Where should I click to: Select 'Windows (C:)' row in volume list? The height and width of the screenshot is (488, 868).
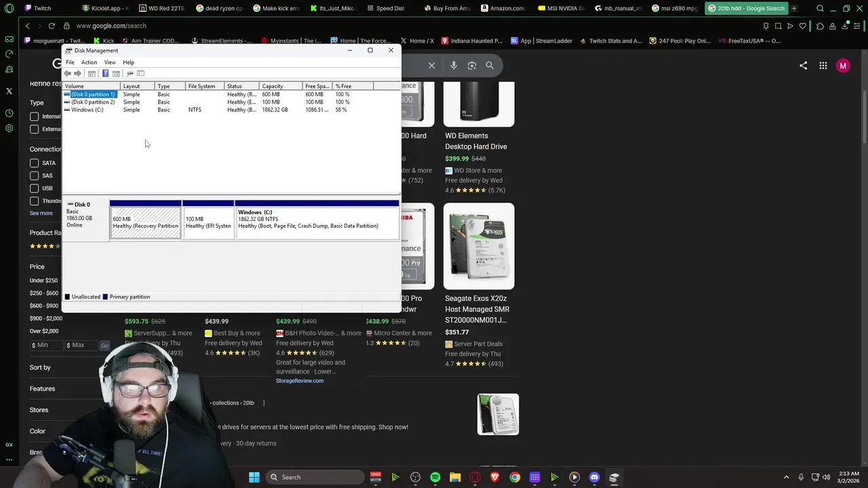231,110
